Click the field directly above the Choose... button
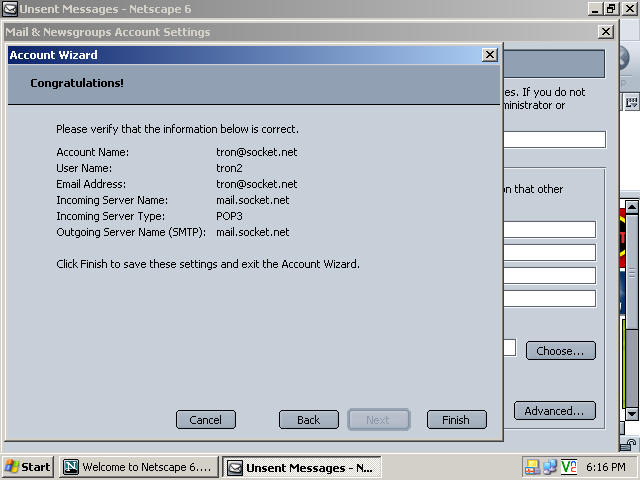This screenshot has width=640, height=480. [x=550, y=298]
